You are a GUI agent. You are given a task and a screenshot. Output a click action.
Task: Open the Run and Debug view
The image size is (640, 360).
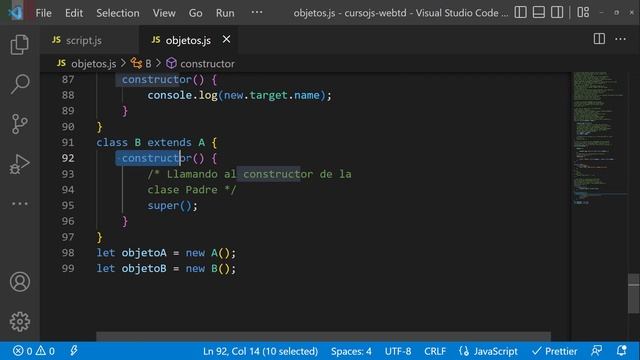point(20,164)
